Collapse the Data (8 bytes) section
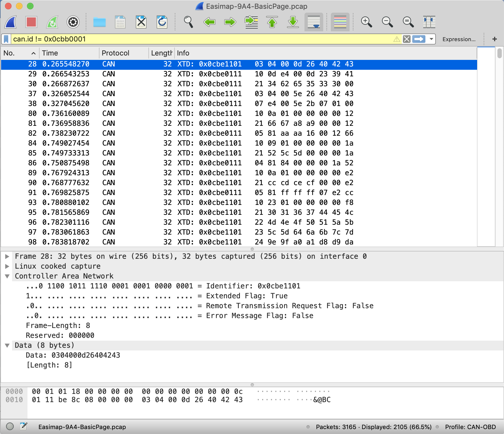 click(x=7, y=345)
